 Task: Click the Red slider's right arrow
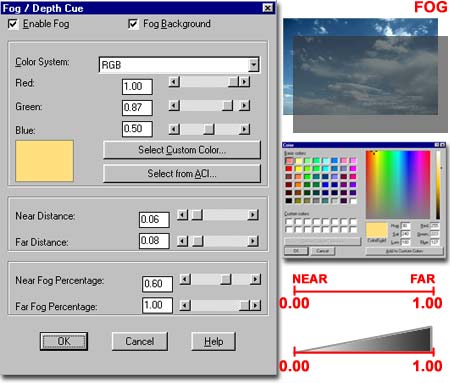coord(245,82)
